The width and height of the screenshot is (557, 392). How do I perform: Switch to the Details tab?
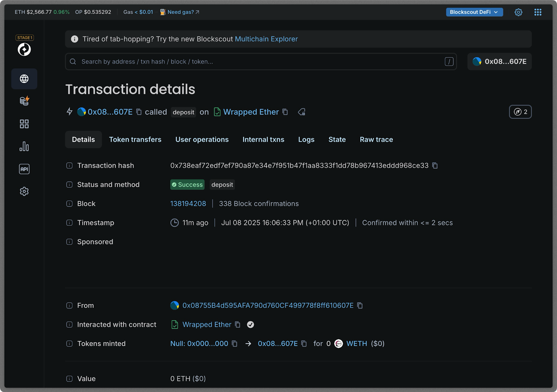click(x=84, y=139)
